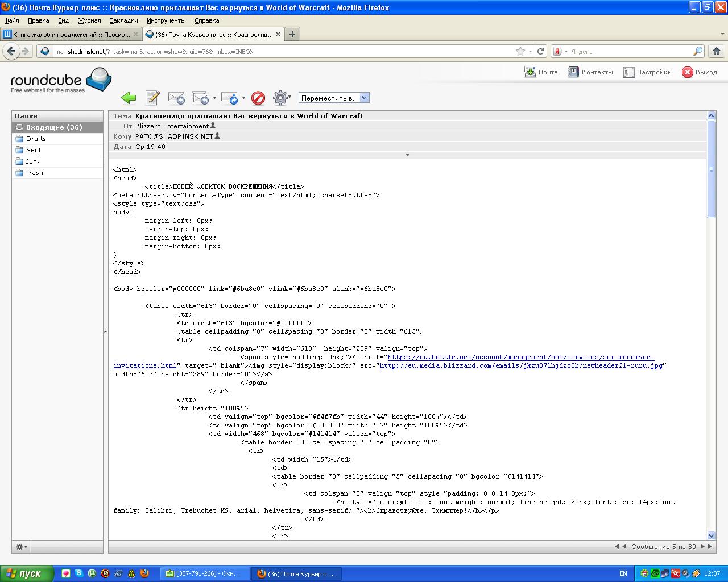
Task: Go to the next message
Action: pos(702,547)
